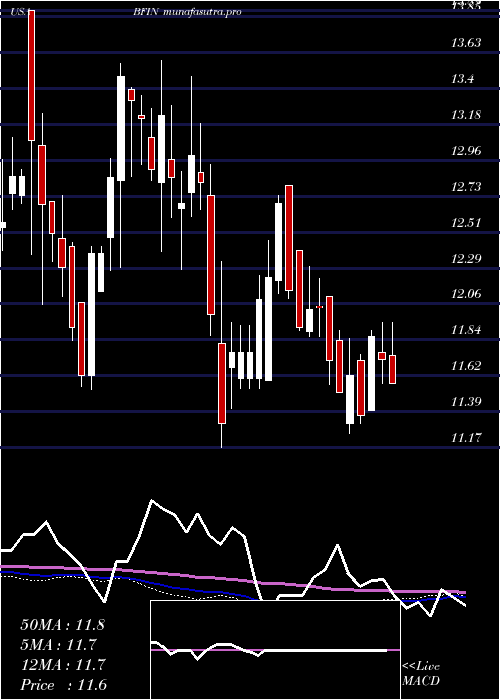500x700 pixels.
Task: Click the 13.4 price axis label
Action: [x=462, y=79]
